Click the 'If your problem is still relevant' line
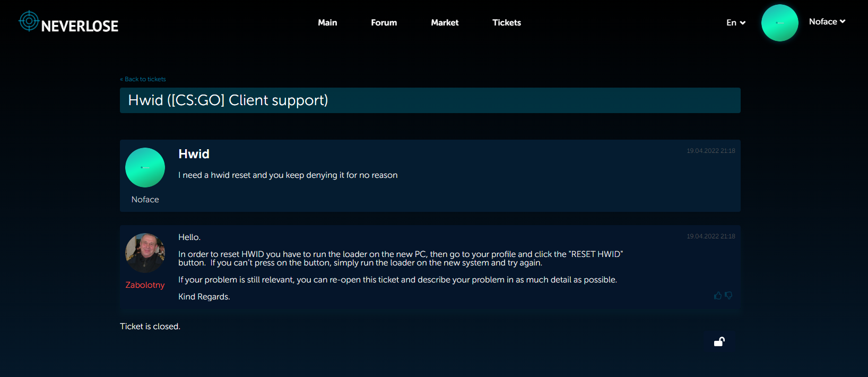This screenshot has height=377, width=868. [397, 280]
